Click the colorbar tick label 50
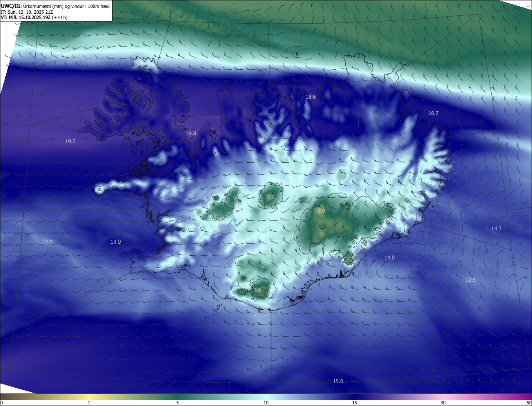Screen dimensions: 532x406 529,403
